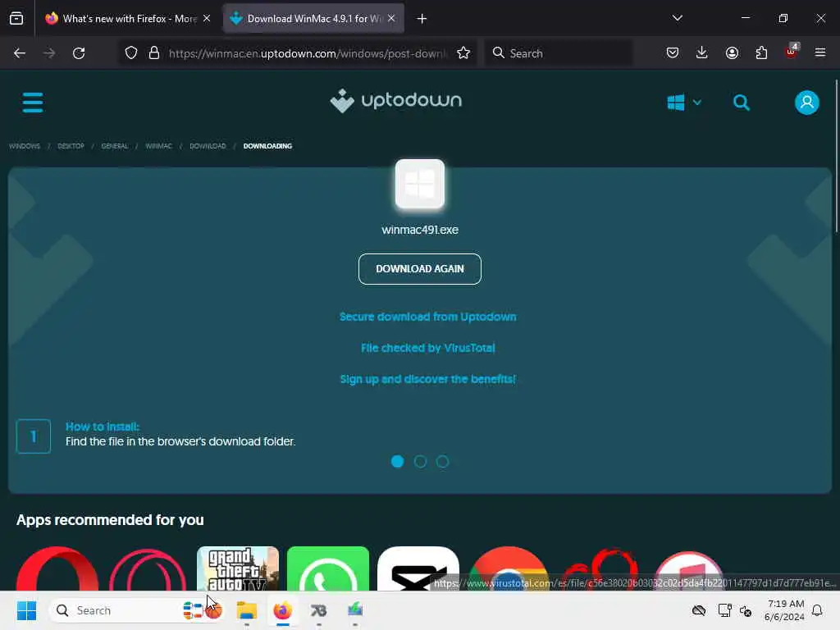
Task: Bookmark this page with the star
Action: [463, 53]
